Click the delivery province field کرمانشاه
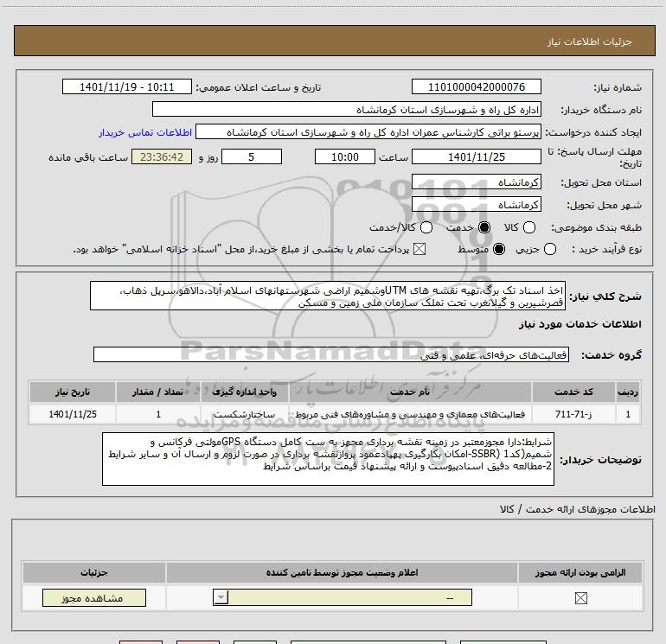The image size is (666, 644). (476, 182)
